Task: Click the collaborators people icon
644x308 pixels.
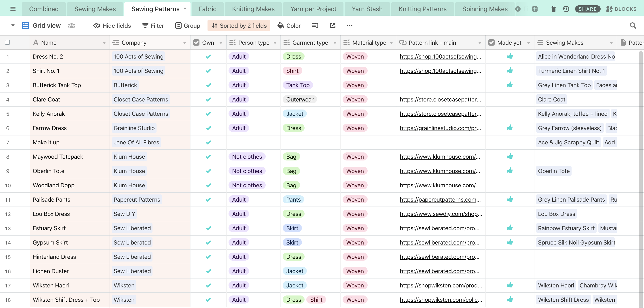Action: [72, 25]
